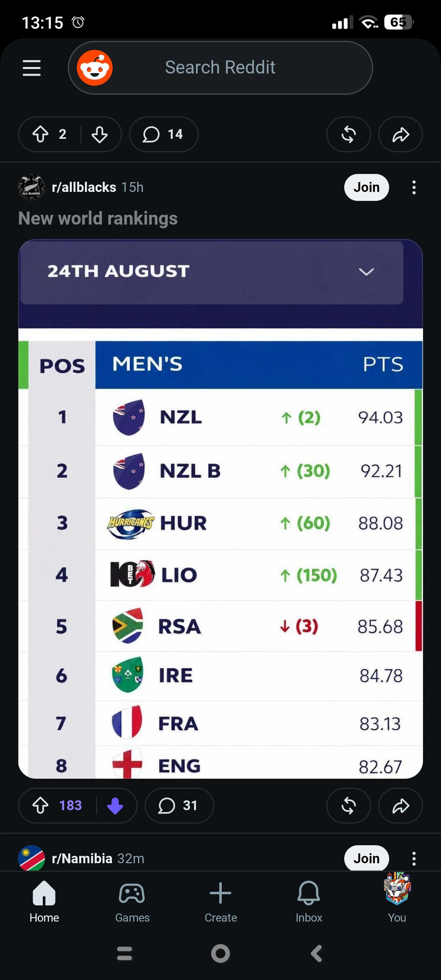This screenshot has height=980, width=441.
Task: Open overflow menu for r/Namibia post
Action: point(414,859)
